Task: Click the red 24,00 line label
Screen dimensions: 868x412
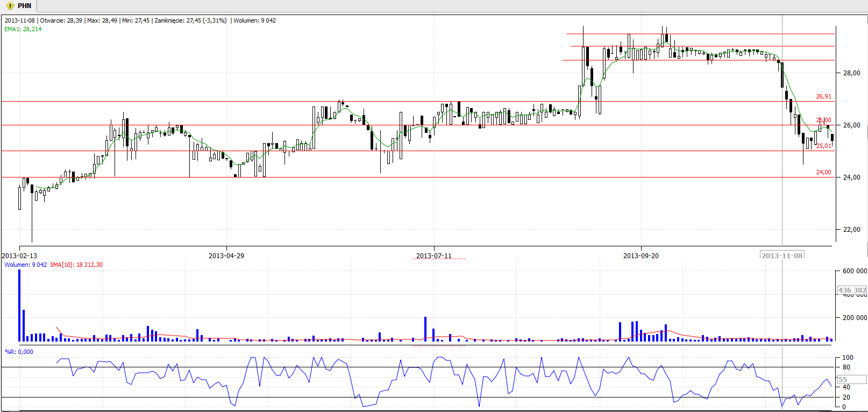Action: 823,172
